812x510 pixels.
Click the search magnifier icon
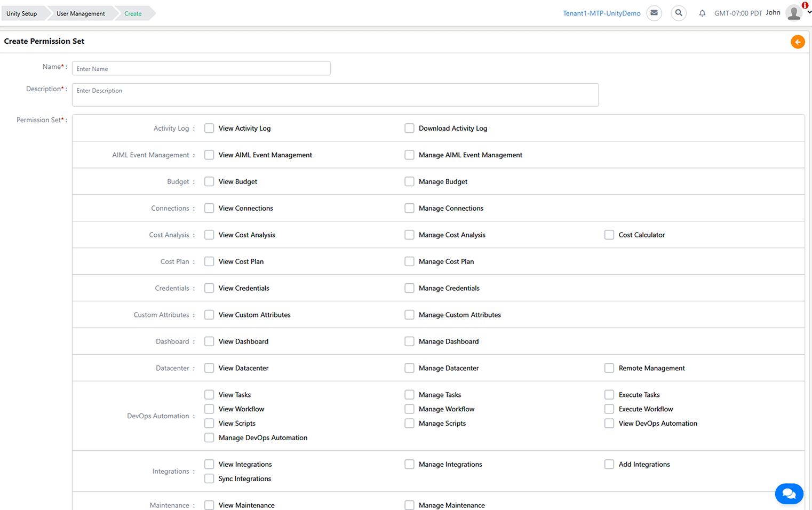[x=679, y=13]
